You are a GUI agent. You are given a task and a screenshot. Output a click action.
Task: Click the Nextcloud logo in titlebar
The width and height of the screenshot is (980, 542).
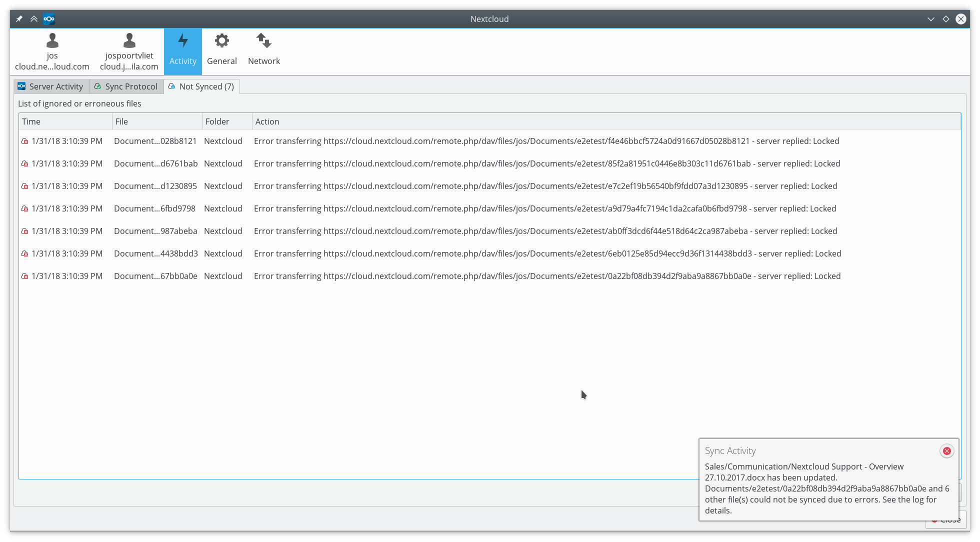point(49,19)
